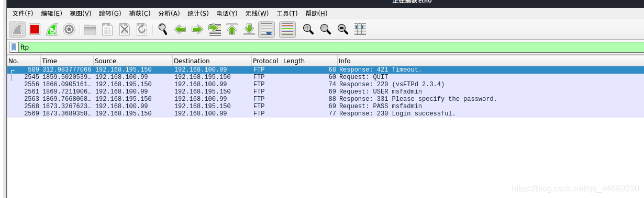Sort by the Protocol column header

[x=267, y=61]
